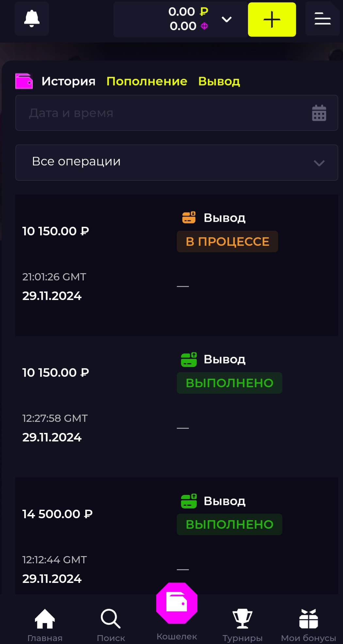Switch to the Пополнение tab
The image size is (343, 644).
(x=147, y=81)
